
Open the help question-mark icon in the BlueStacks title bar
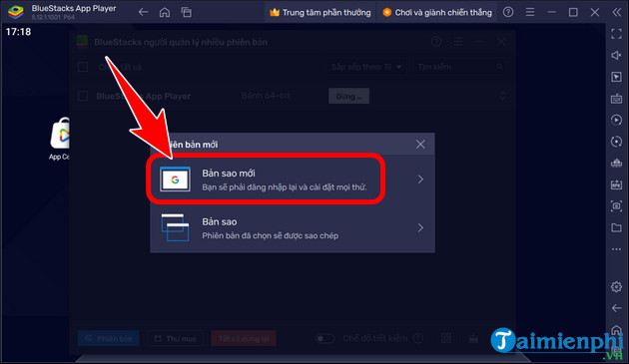pyautogui.click(x=508, y=12)
